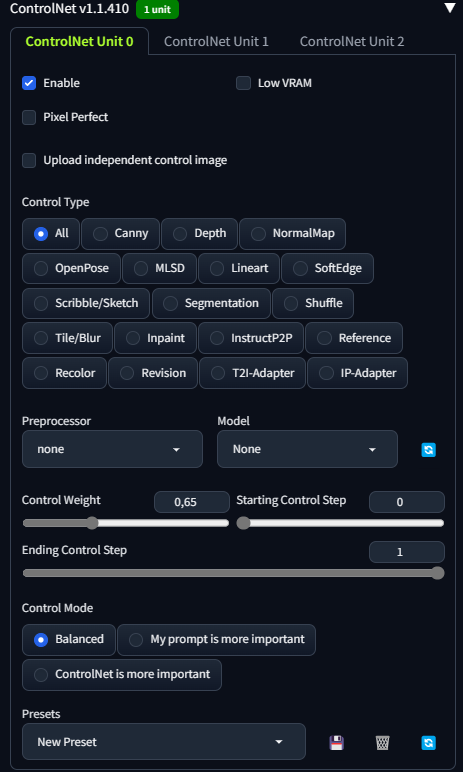
Task: Check Upload independent control image
Action: (x=29, y=161)
